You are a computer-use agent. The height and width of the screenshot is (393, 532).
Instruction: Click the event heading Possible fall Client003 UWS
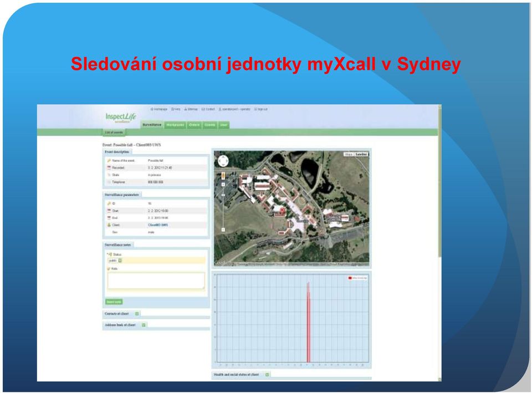coord(132,145)
